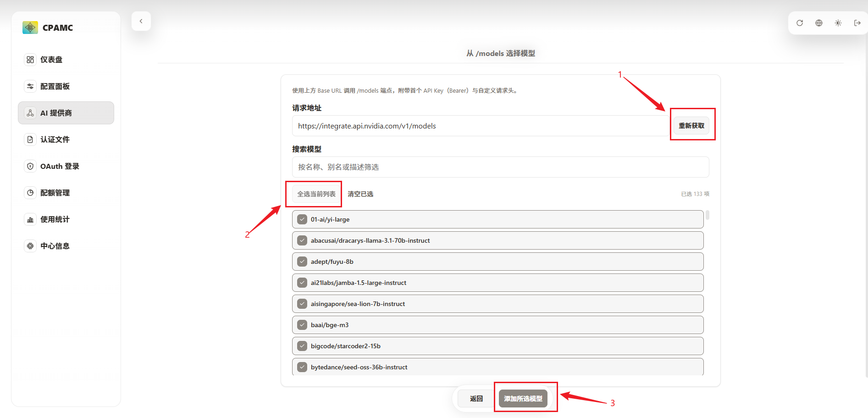868x418 pixels.
Task: Collapse the sidebar with the chevron button
Action: click(x=141, y=21)
